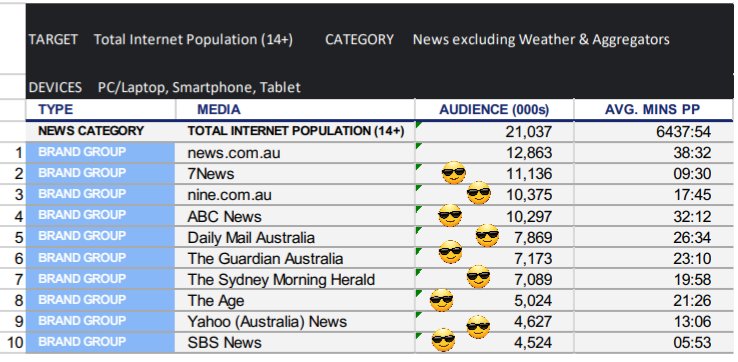Select the average minutes value 17:45
The image size is (738, 362).
pyautogui.click(x=692, y=195)
